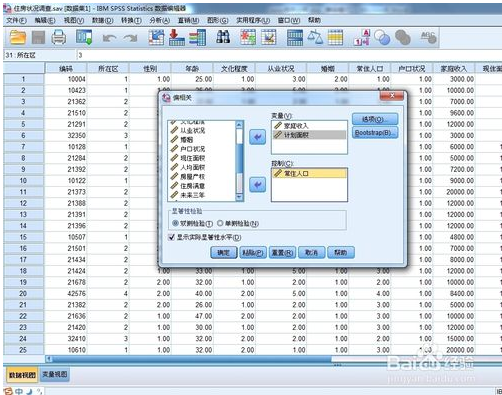
Task: Click the Select cases toolbar icon
Action: (335, 37)
